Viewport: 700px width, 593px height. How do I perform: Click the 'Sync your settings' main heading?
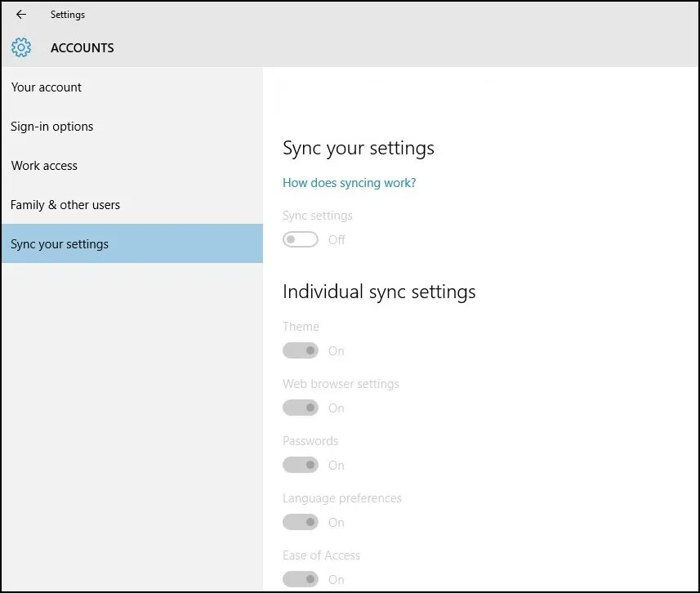tap(359, 149)
